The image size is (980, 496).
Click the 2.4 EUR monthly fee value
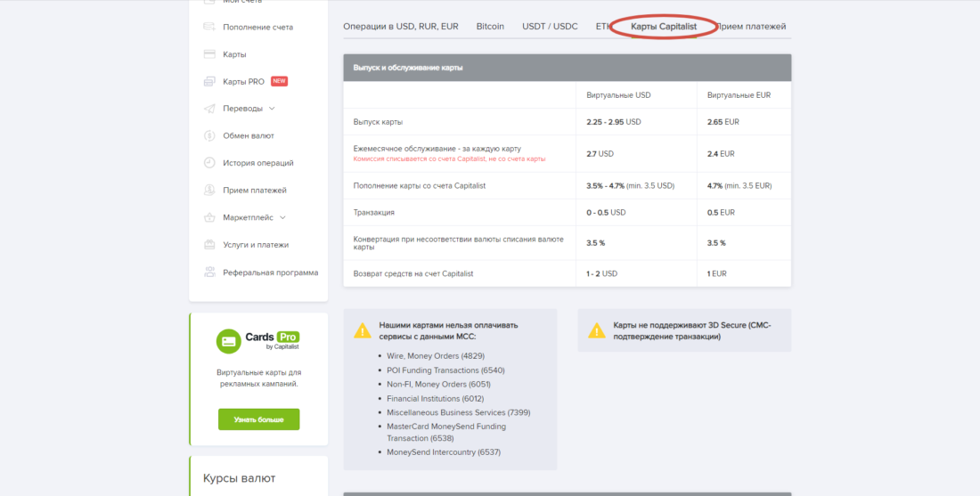[721, 153]
